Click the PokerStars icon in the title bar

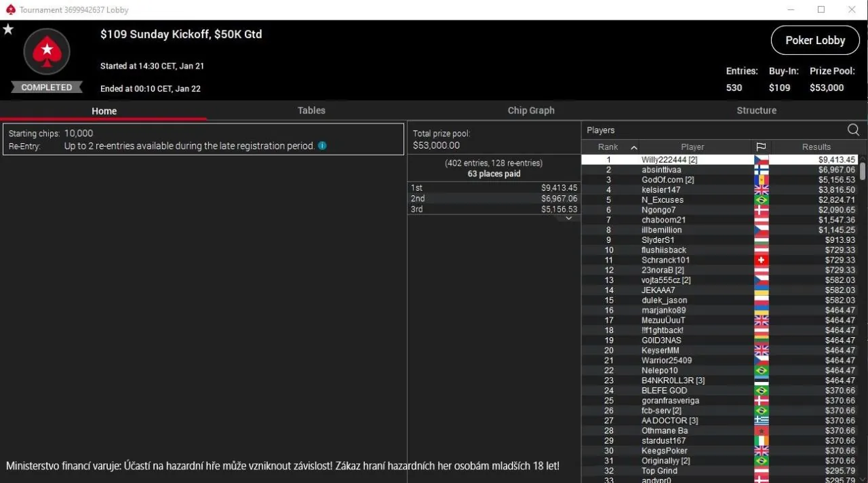pos(9,10)
